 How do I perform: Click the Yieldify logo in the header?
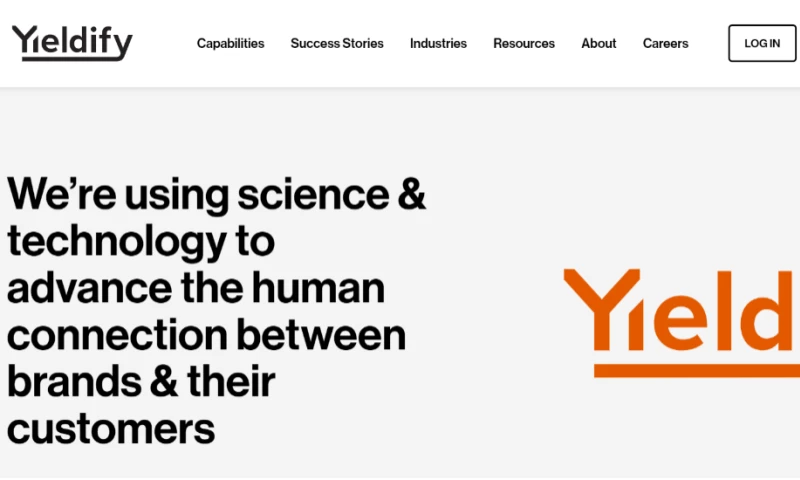click(x=72, y=43)
